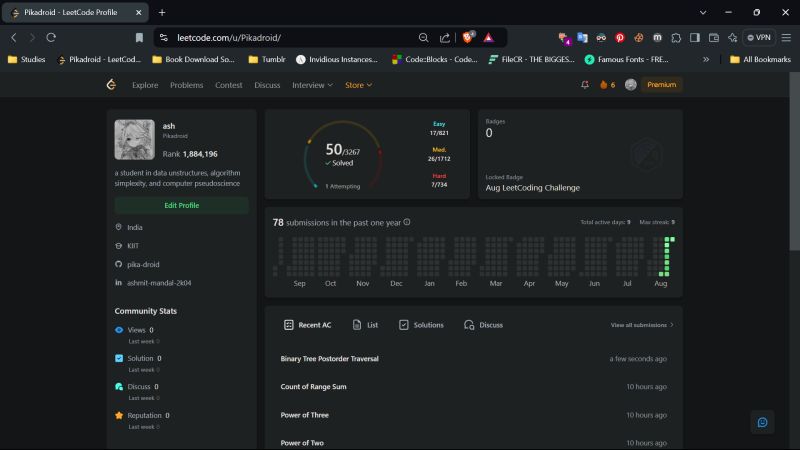800x450 pixels.
Task: Open the feedback chat icon at bottom right
Action: [x=762, y=422]
